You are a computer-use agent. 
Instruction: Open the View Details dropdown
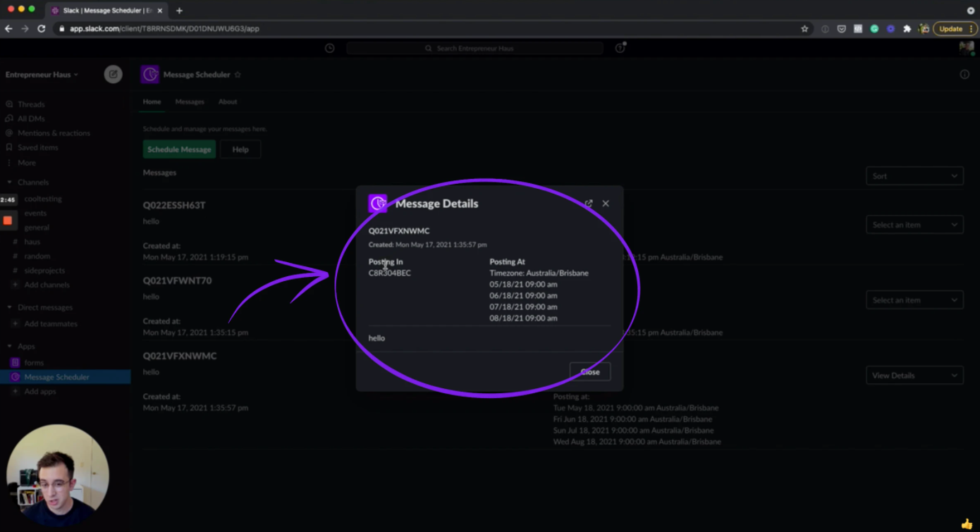tap(914, 375)
